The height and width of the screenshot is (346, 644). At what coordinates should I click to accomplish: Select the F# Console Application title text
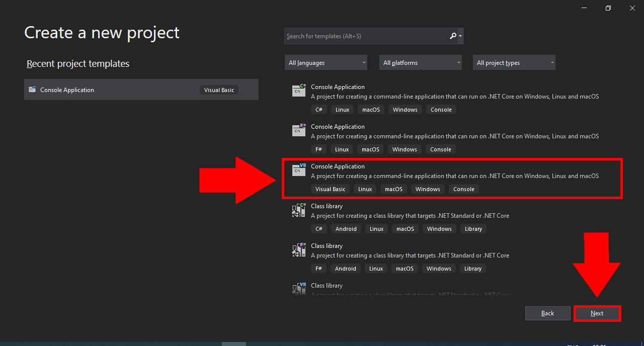click(338, 127)
